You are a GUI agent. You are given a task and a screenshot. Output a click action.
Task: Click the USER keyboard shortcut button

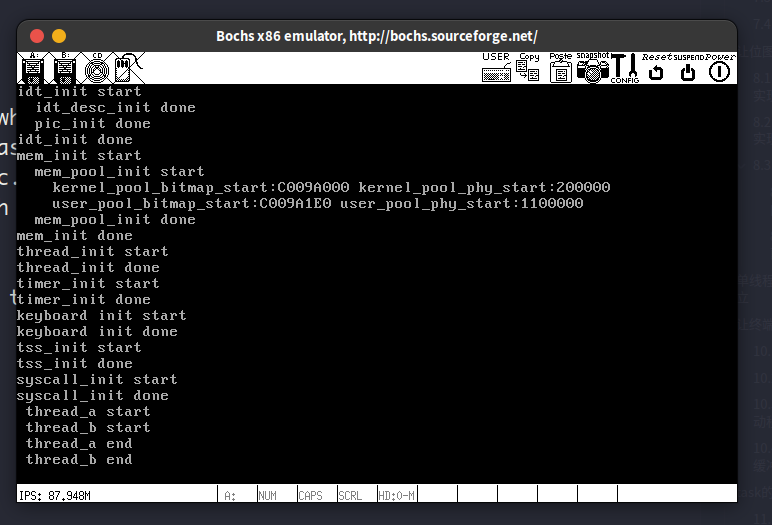(496, 68)
